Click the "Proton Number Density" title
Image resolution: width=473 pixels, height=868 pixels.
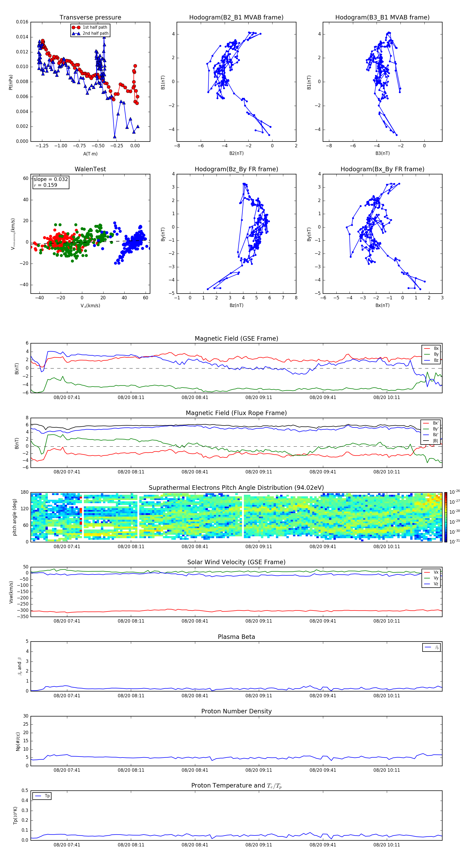pyautogui.click(x=236, y=711)
